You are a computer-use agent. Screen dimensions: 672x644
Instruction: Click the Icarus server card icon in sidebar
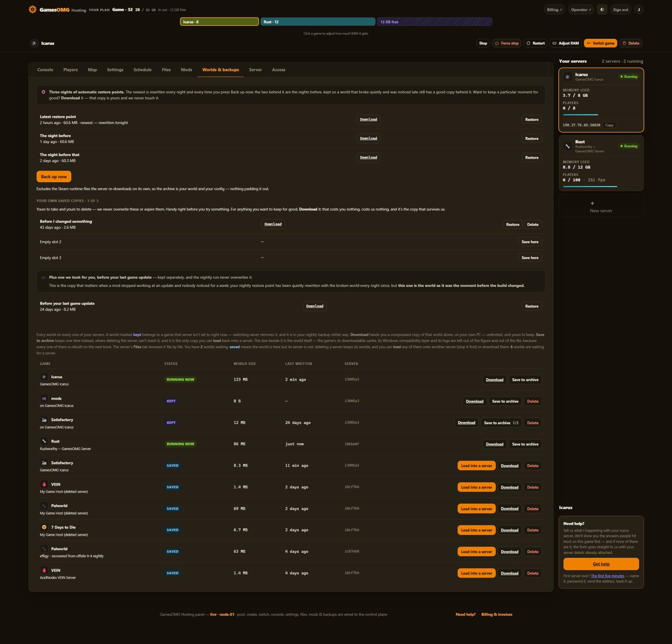(x=568, y=77)
